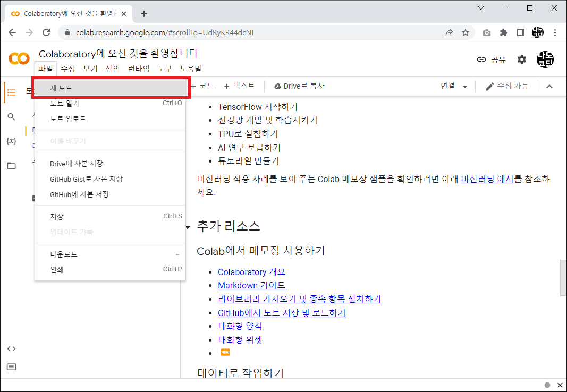This screenshot has width=567, height=392.
Task: Open the extensions puzzle icon
Action: coord(503,32)
